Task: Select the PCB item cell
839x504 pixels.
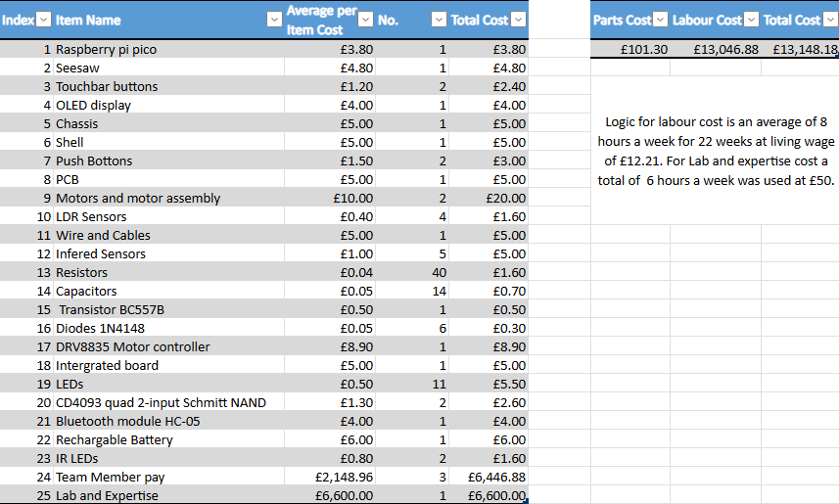Action: (x=168, y=180)
